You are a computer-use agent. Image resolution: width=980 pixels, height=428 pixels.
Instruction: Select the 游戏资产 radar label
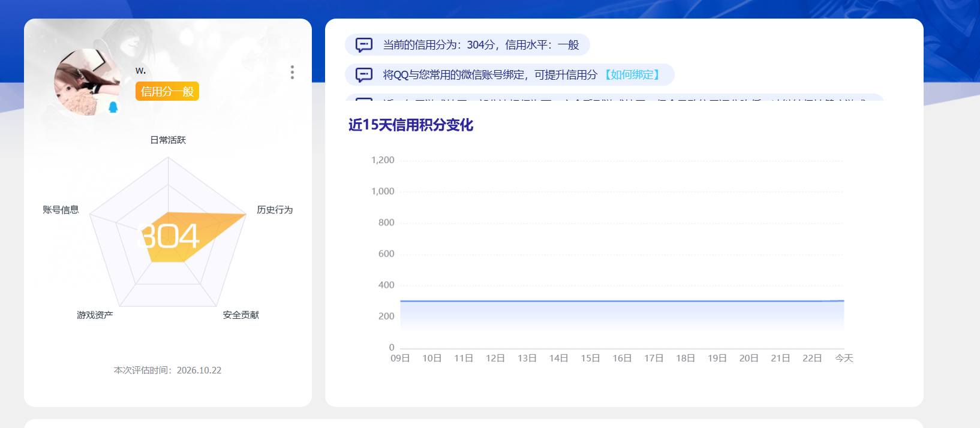coord(95,315)
